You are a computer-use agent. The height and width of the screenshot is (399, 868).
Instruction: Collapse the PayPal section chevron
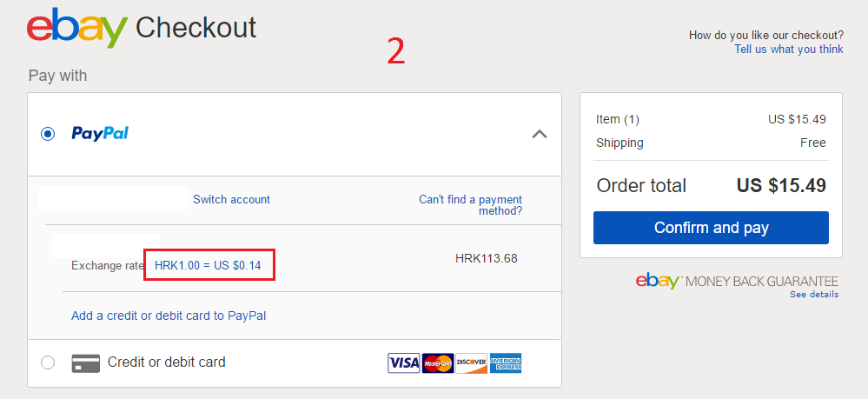540,134
